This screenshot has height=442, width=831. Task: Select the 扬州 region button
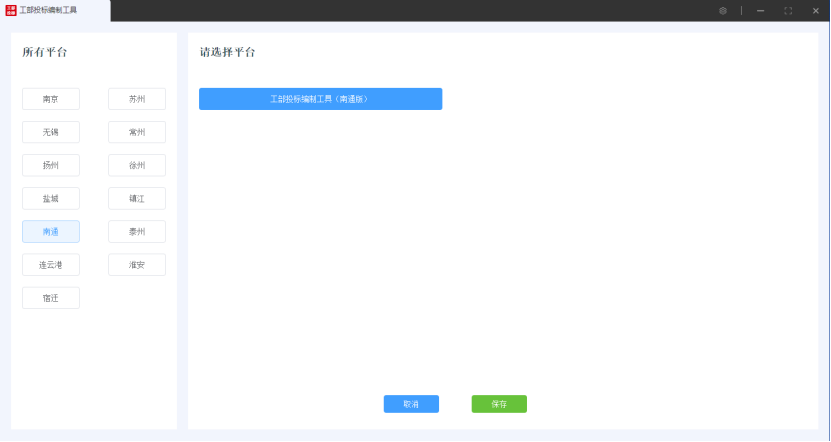click(x=51, y=165)
